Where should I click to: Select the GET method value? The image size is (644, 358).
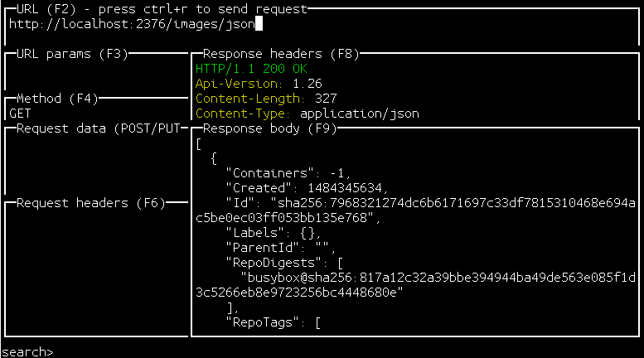[20, 114]
